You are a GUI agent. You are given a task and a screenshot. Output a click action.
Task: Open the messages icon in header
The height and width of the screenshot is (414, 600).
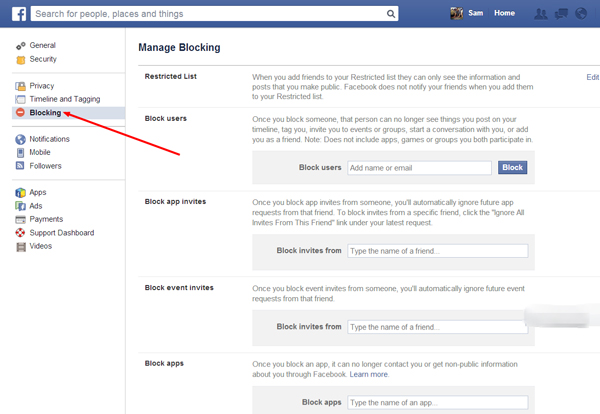pyautogui.click(x=560, y=14)
